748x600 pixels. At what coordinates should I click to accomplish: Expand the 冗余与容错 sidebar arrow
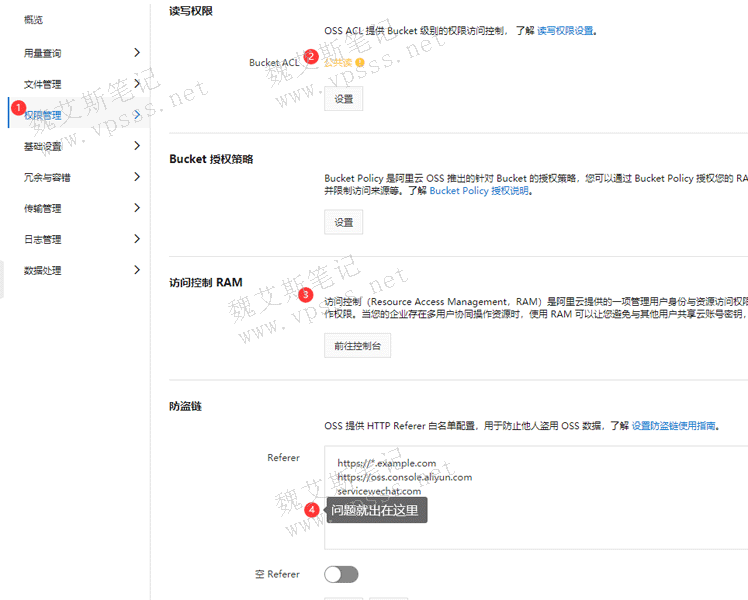coord(137,177)
